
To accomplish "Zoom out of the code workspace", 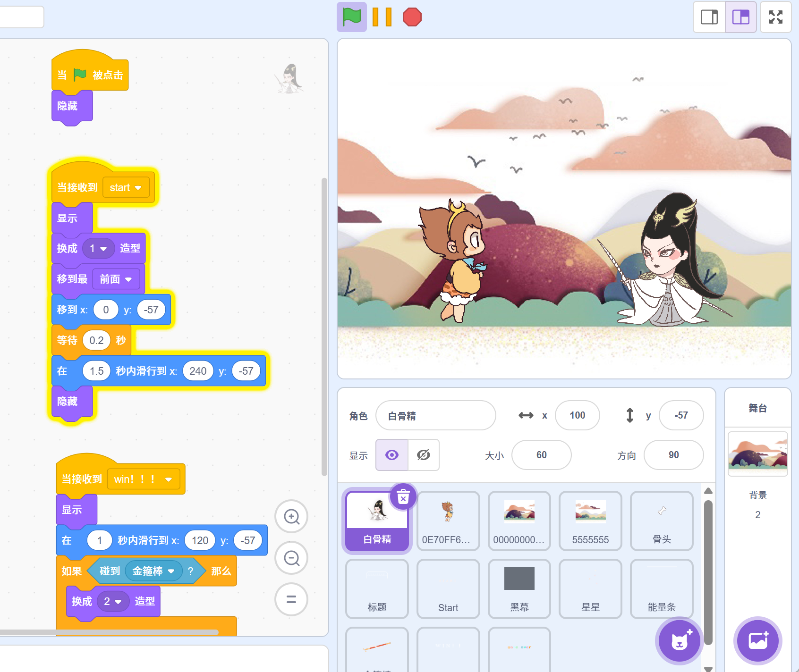I will point(291,558).
